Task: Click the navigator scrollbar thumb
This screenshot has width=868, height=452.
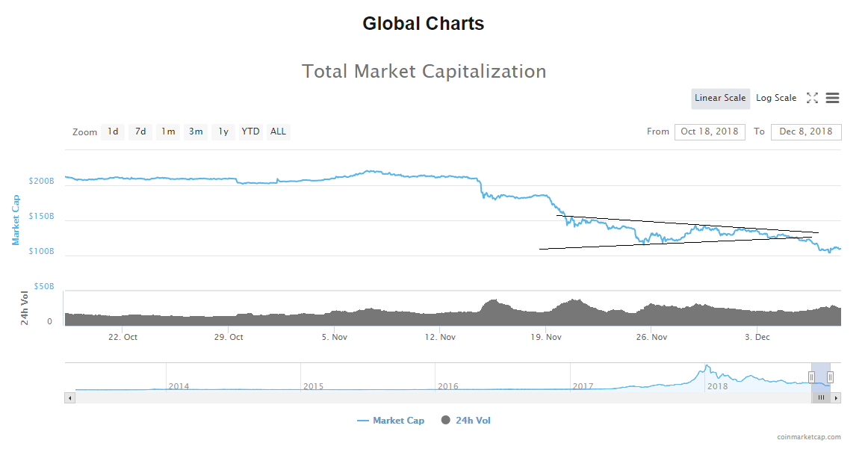Action: (821, 397)
